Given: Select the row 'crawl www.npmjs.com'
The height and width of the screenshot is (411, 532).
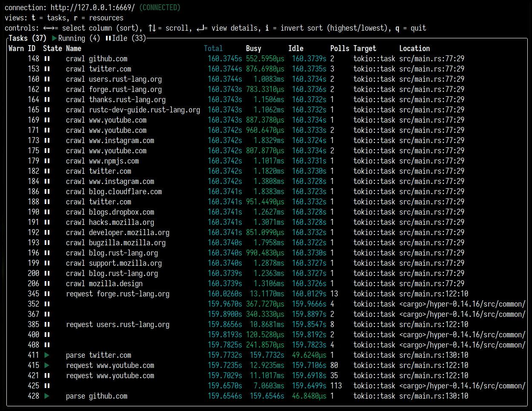Looking at the screenshot, I should point(267,161).
